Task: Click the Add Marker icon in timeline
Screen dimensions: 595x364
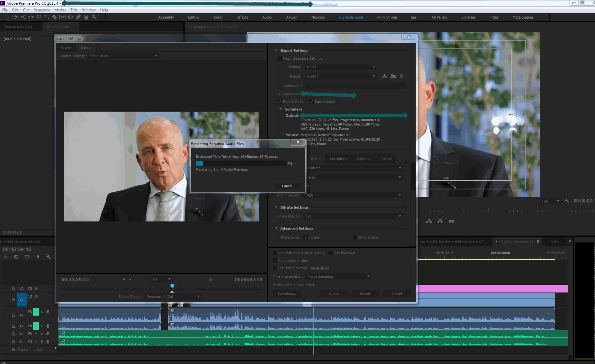Action: [x=38, y=257]
